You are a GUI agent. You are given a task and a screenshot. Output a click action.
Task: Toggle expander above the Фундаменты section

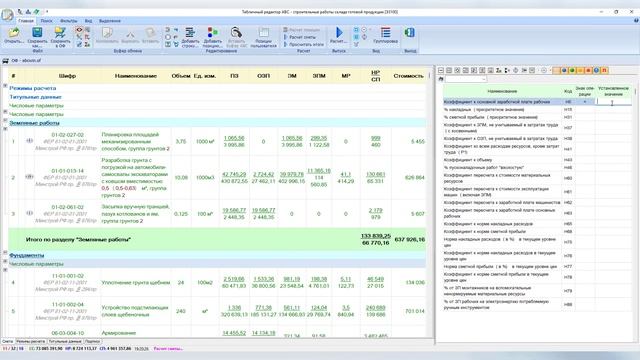click(5, 253)
